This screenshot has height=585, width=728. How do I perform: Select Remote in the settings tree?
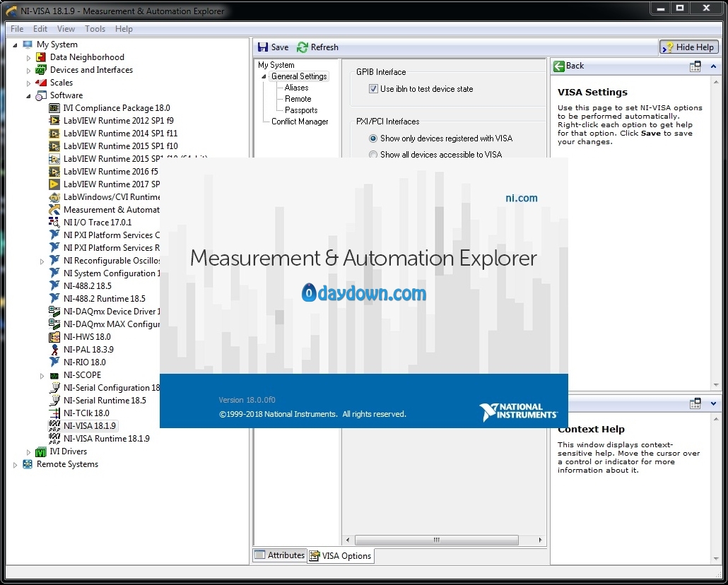click(x=298, y=99)
